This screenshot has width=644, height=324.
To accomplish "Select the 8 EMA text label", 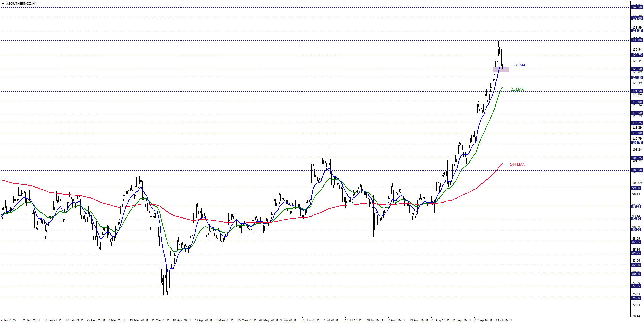I will point(520,65).
